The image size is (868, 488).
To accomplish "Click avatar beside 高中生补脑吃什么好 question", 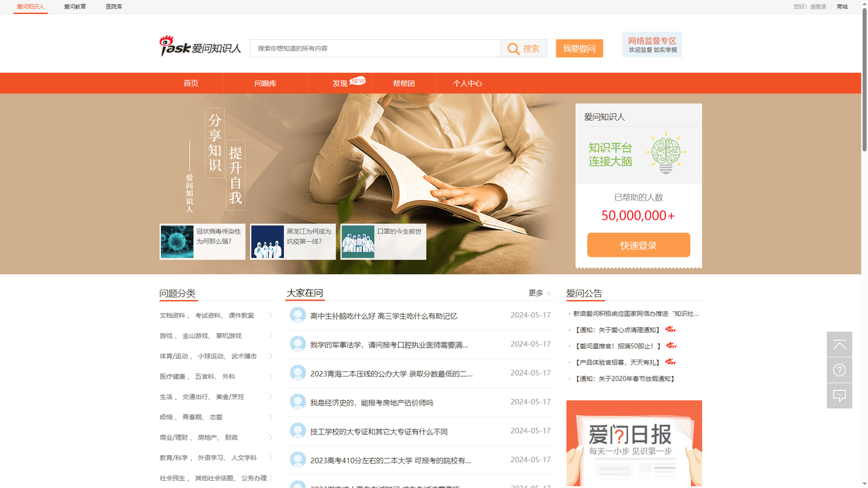I will click(298, 315).
